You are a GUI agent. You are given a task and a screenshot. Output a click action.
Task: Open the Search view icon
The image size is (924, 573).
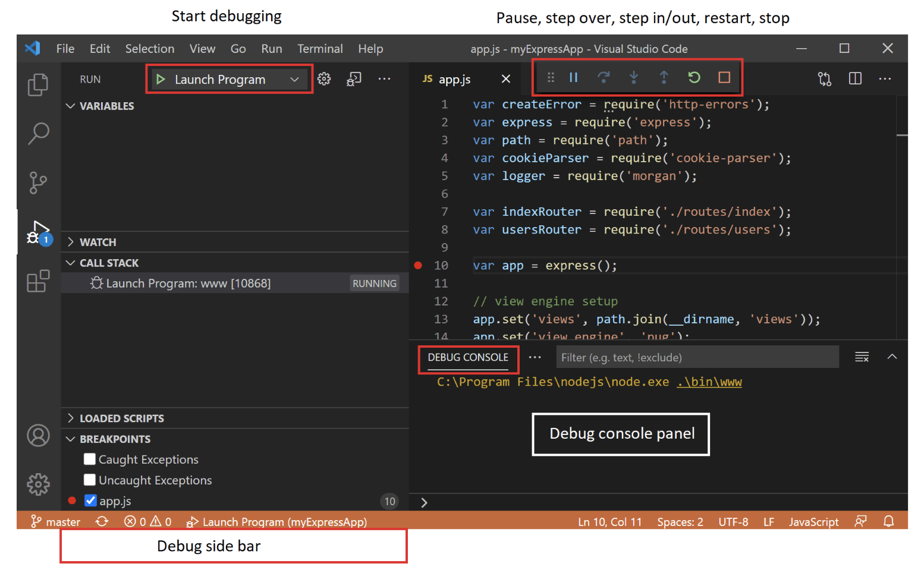point(38,133)
